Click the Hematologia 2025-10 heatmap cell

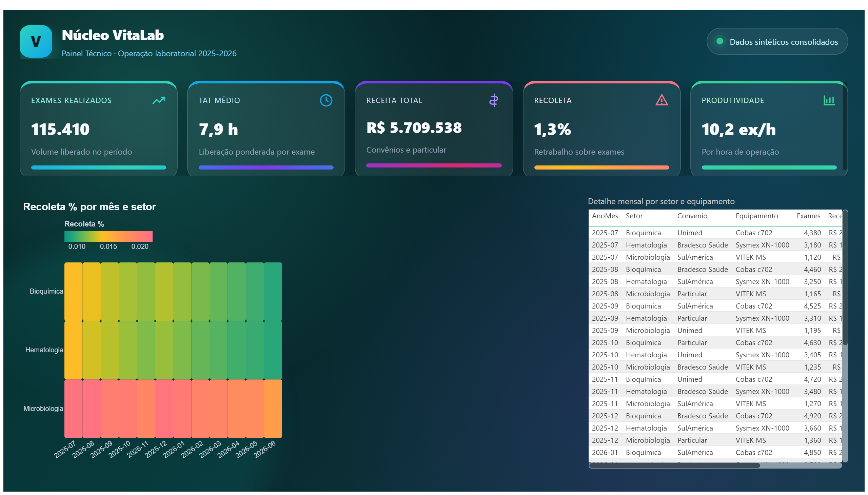point(128,350)
